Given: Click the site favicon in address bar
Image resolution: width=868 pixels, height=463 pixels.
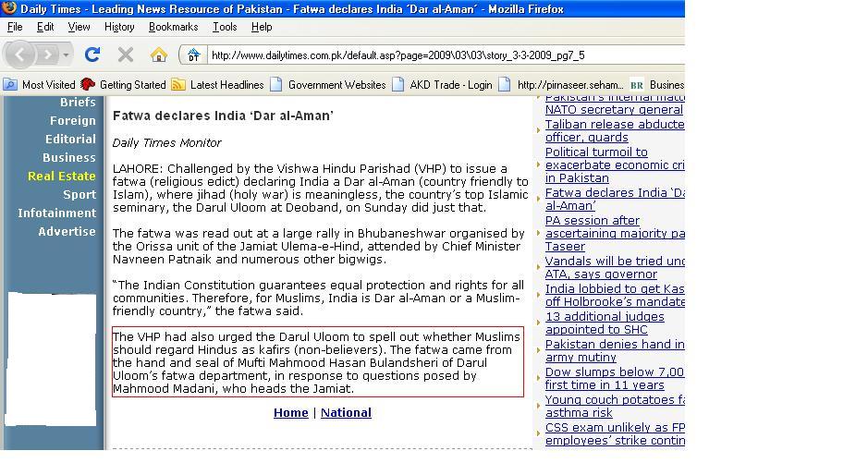Looking at the screenshot, I should pos(193,55).
